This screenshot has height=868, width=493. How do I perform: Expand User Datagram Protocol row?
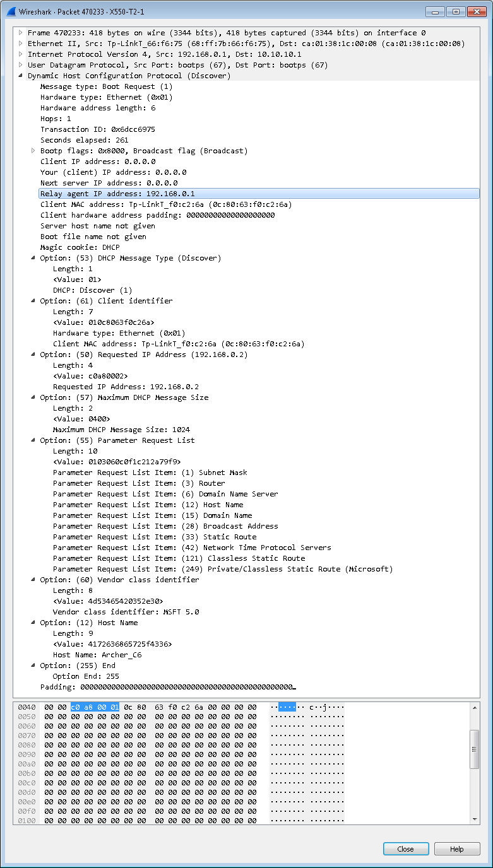(21, 65)
